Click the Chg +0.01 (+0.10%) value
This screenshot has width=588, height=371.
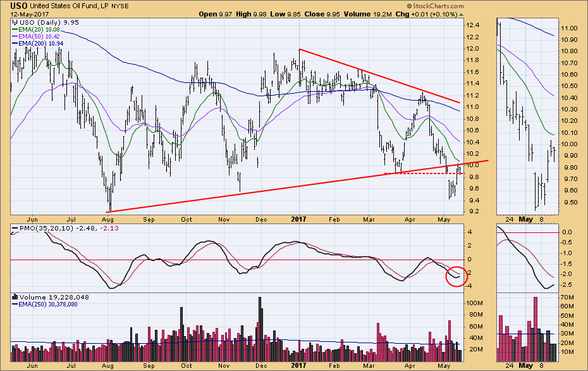426,15
